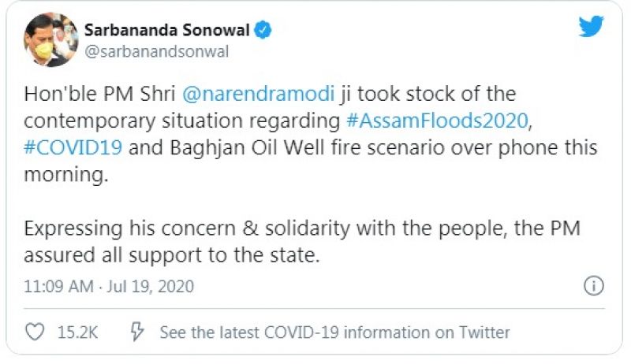Screen dimensions: 631x364
Task: Click the 11:09 AM time
Action: (x=58, y=285)
